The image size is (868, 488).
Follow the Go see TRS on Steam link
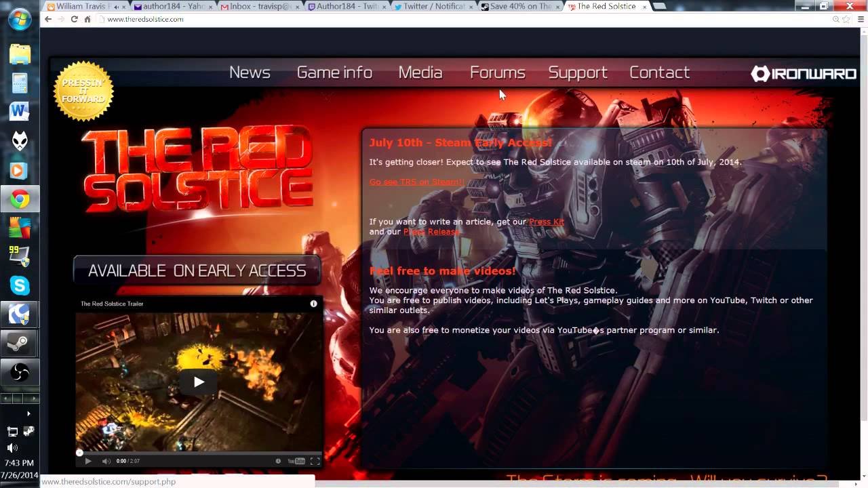[417, 182]
